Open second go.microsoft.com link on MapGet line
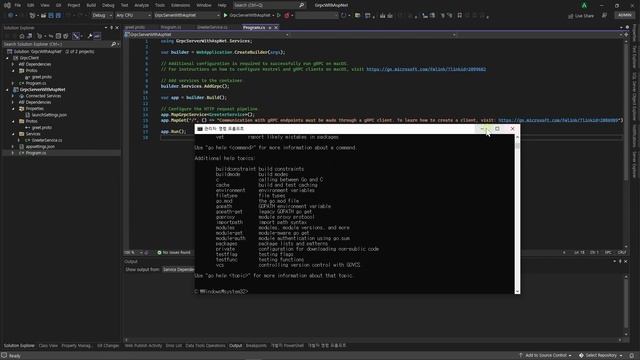This screenshot has height=360, width=640. (x=558, y=120)
